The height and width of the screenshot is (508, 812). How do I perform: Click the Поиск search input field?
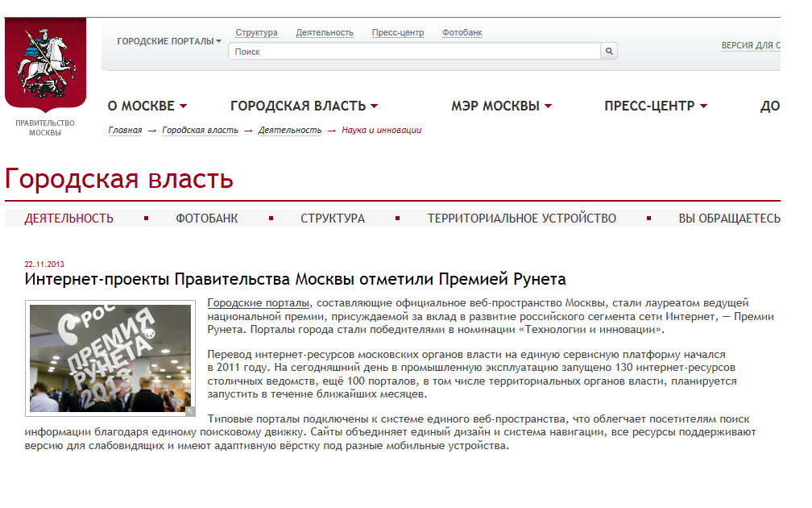click(414, 52)
